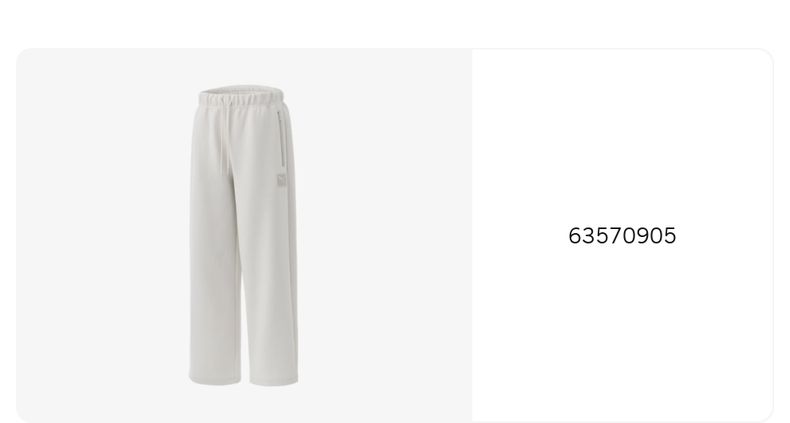Click the grey image panel left of pants

[102, 235]
